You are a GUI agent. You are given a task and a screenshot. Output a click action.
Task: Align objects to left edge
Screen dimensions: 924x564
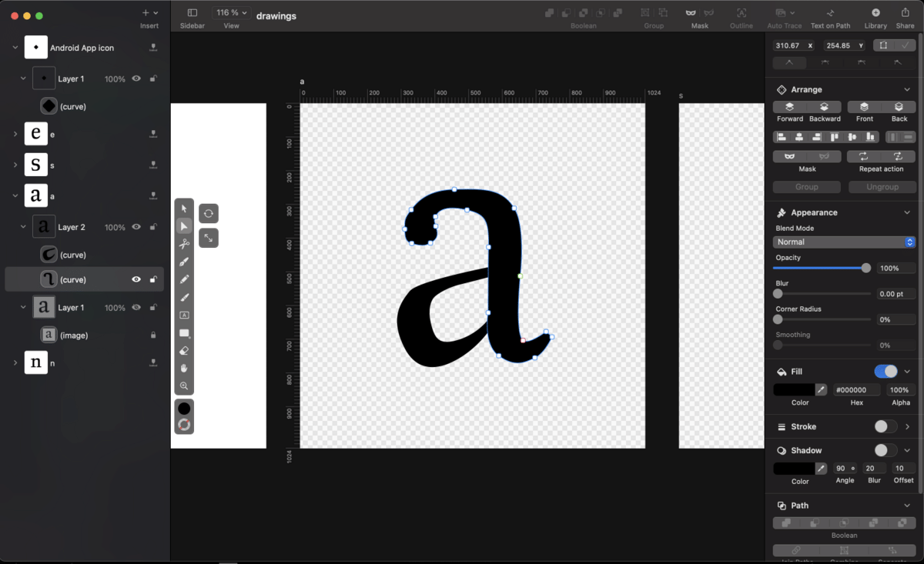(x=782, y=137)
